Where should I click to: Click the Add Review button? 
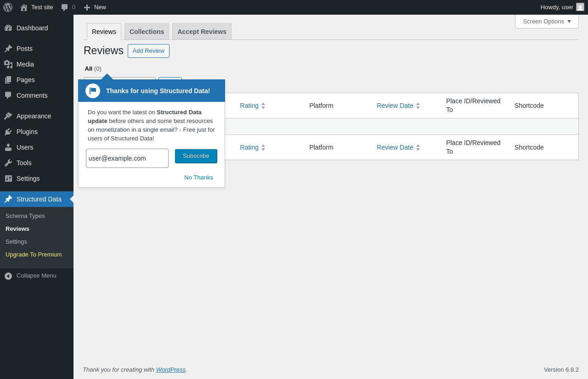pos(148,51)
